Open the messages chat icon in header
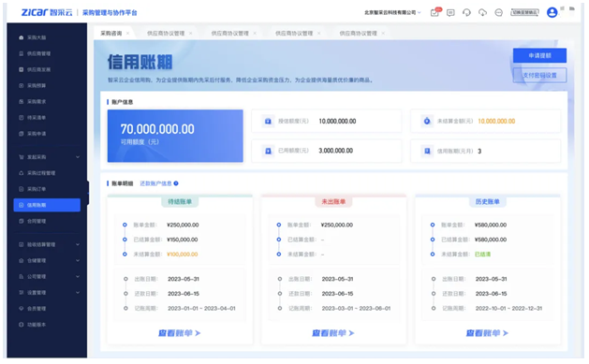 click(x=450, y=13)
